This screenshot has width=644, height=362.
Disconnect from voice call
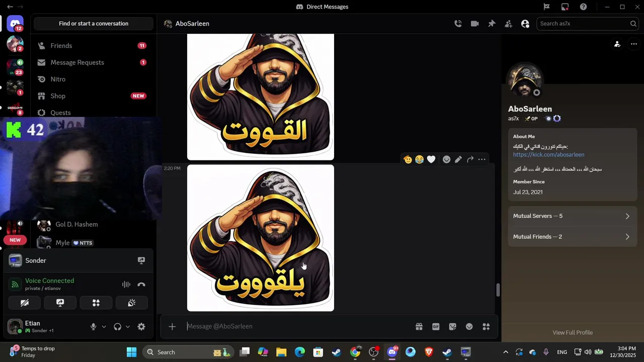tap(141, 285)
